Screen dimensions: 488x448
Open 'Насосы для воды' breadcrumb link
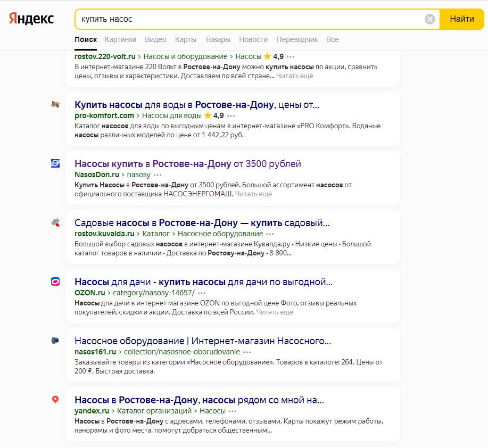pos(172,116)
